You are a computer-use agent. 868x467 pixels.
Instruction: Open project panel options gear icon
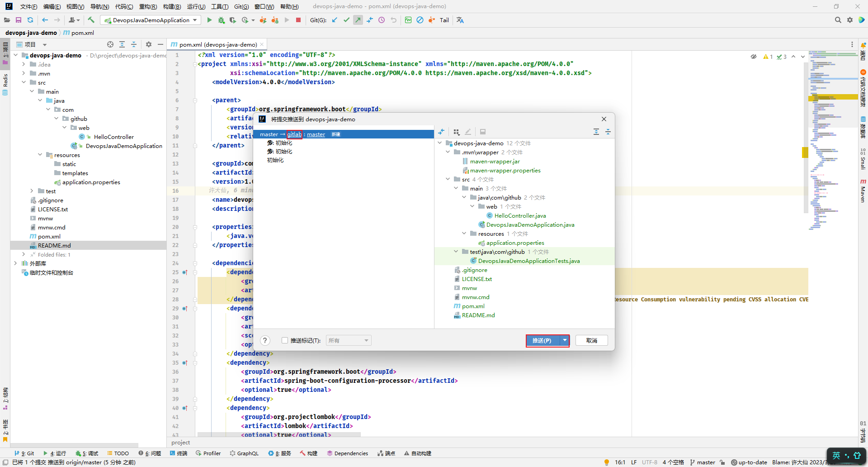(x=149, y=44)
